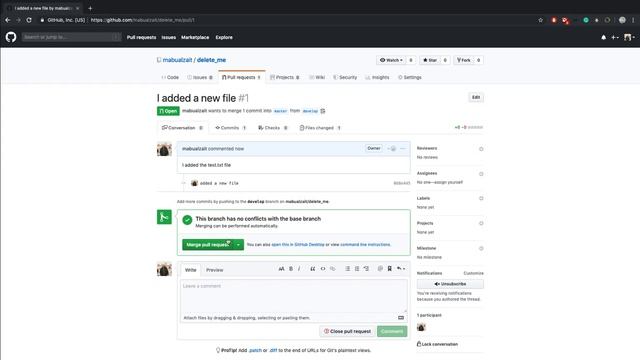Open Explore in top navigation

tap(224, 37)
